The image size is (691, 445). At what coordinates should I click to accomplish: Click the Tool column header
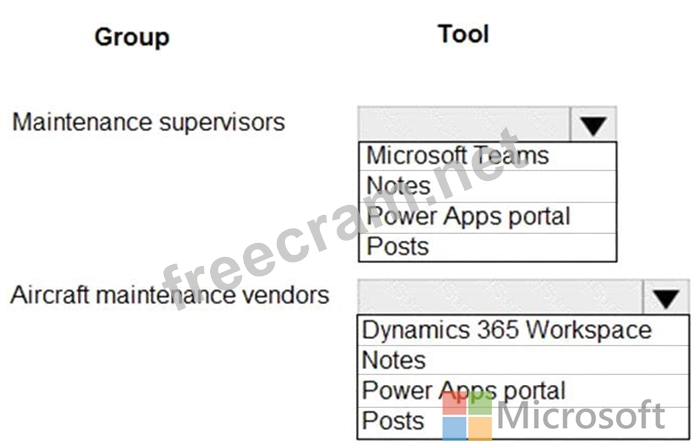(463, 34)
